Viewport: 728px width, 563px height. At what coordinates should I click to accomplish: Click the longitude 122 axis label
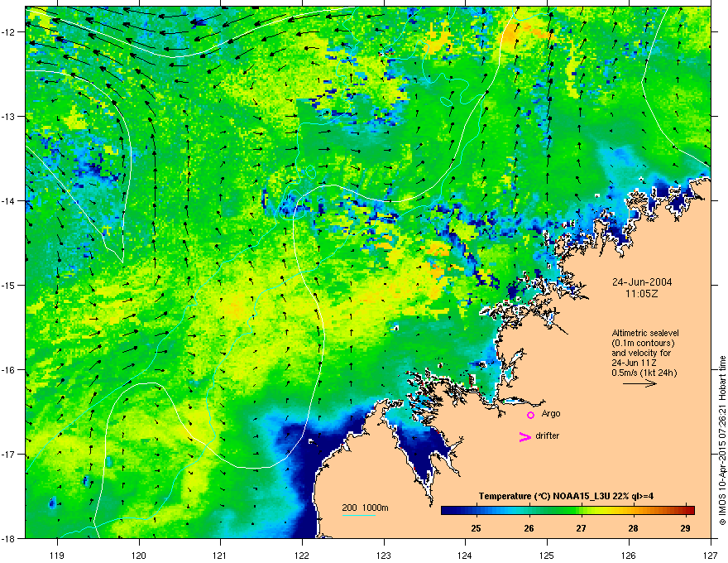click(x=302, y=555)
